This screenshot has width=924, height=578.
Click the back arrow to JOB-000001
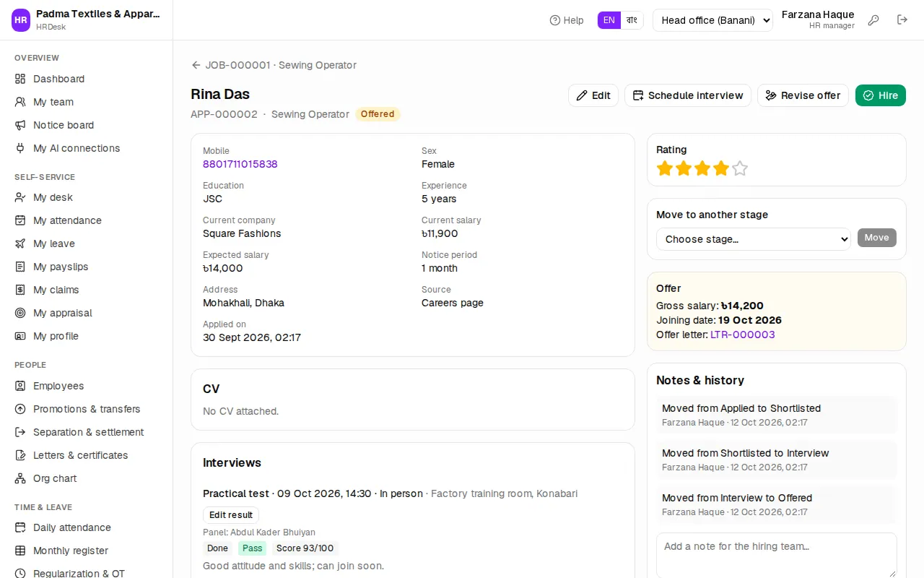point(196,65)
